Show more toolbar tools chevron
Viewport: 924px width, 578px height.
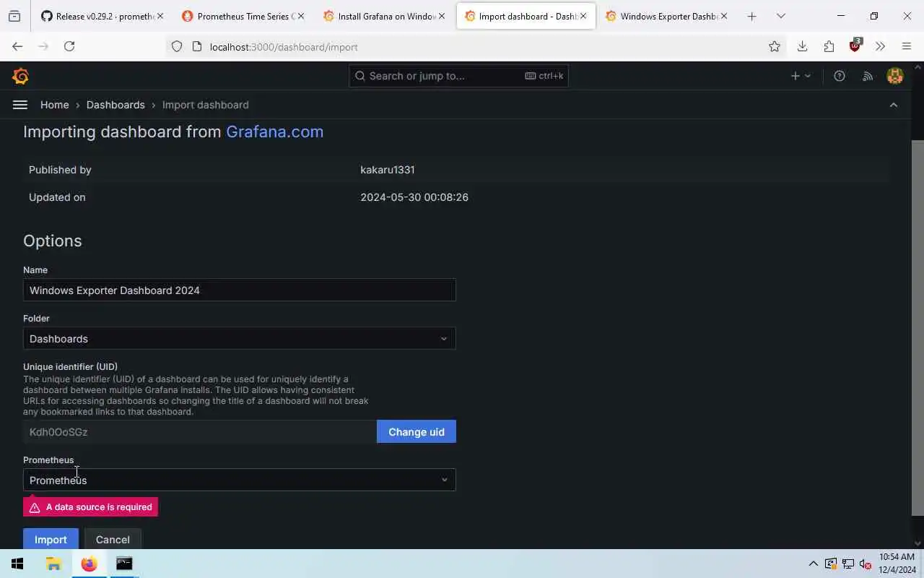pos(880,46)
